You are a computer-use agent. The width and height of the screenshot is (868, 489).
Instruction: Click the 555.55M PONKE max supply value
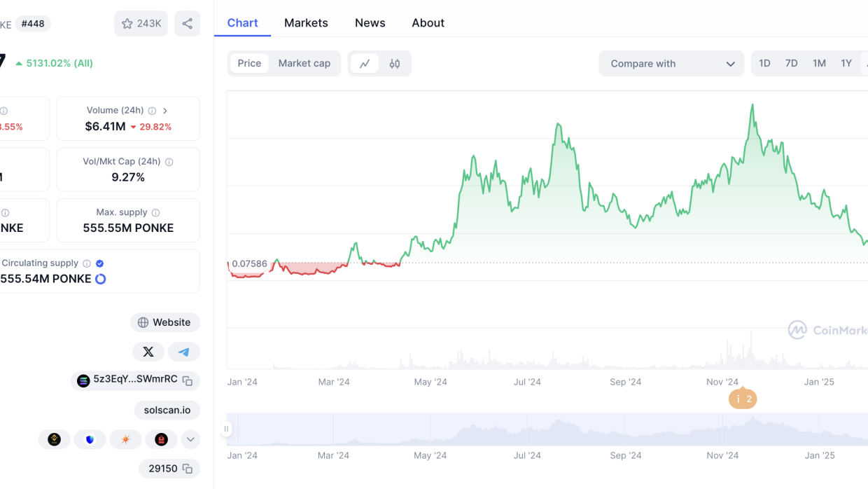[x=128, y=228]
